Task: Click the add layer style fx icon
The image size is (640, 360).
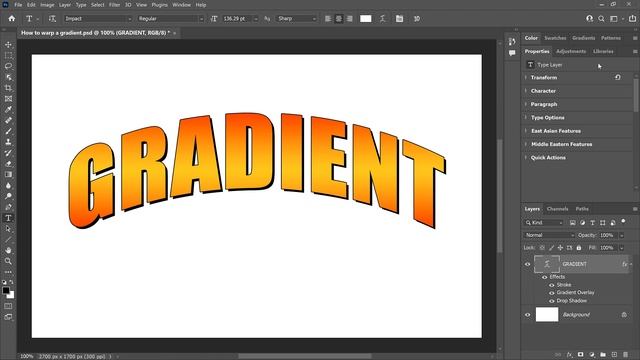Action: (x=569, y=355)
